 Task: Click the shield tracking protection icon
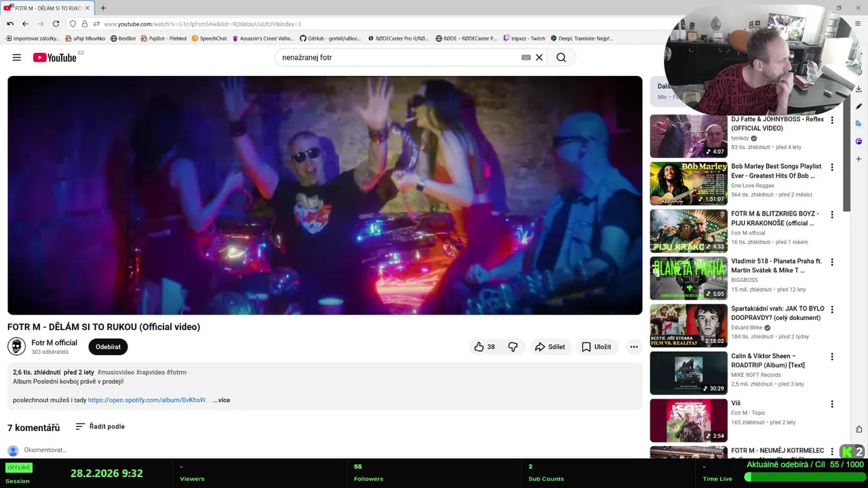click(x=73, y=24)
